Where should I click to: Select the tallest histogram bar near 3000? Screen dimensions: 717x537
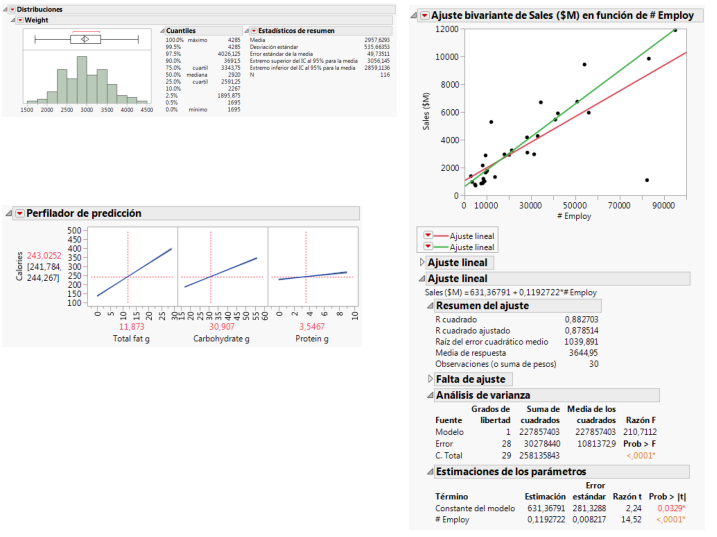82,80
